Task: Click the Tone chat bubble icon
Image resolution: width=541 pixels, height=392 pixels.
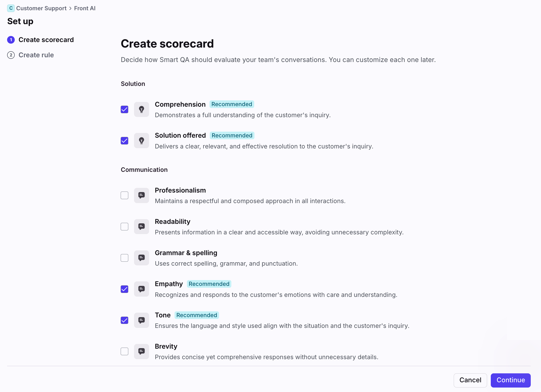Action: click(x=141, y=320)
